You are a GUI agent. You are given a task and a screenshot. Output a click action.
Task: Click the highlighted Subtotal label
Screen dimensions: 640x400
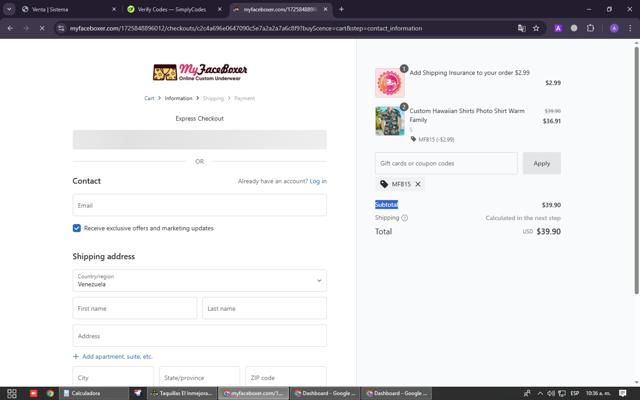pos(386,204)
